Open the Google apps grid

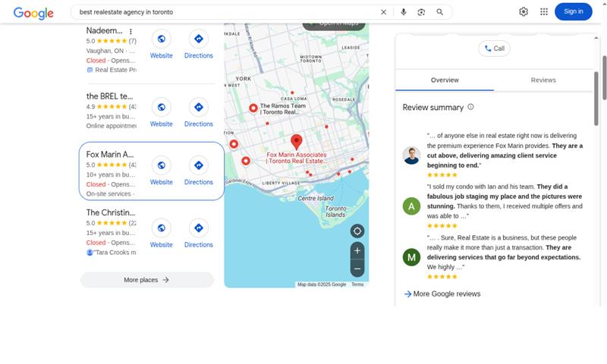click(x=544, y=11)
